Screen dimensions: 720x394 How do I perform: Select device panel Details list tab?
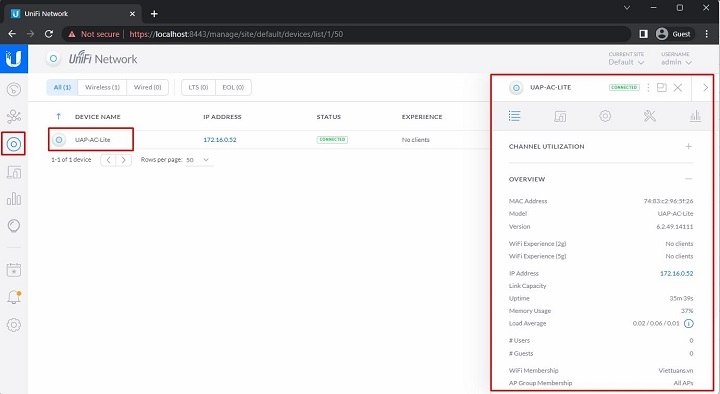(514, 116)
